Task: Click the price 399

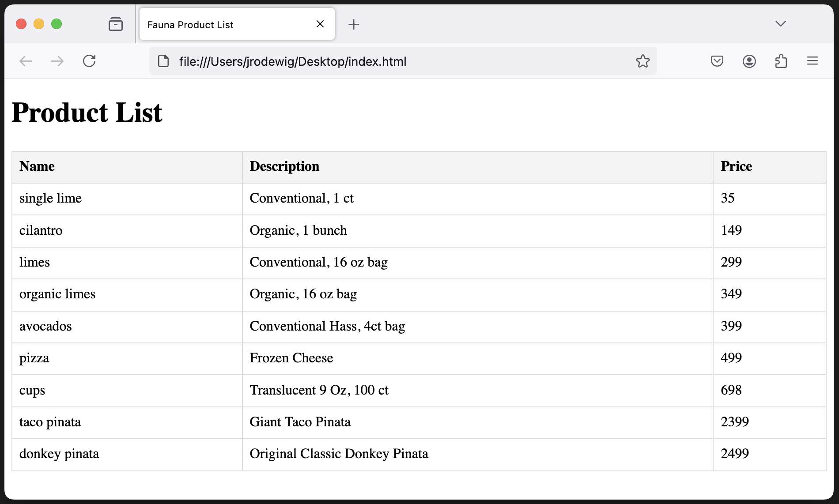Action: 731,326
